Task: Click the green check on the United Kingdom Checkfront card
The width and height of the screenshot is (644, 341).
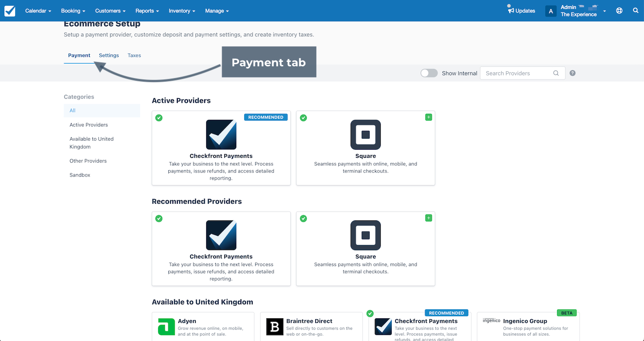Action: (370, 313)
